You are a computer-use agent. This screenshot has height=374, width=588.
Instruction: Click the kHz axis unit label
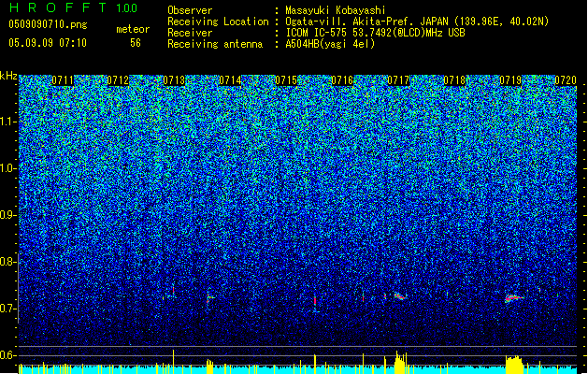pos(8,76)
